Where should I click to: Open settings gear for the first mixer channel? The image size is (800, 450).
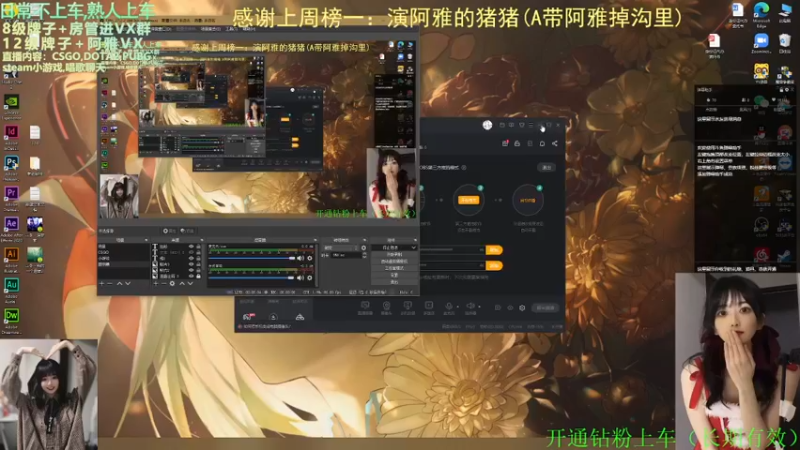310,258
